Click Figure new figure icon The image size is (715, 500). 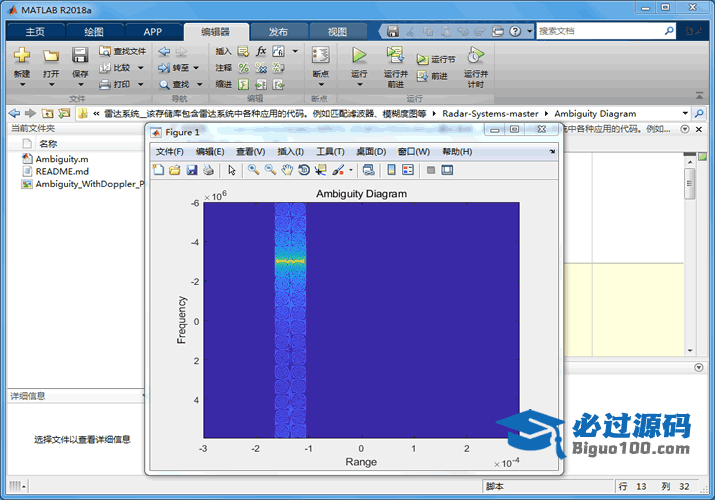[x=158, y=170]
